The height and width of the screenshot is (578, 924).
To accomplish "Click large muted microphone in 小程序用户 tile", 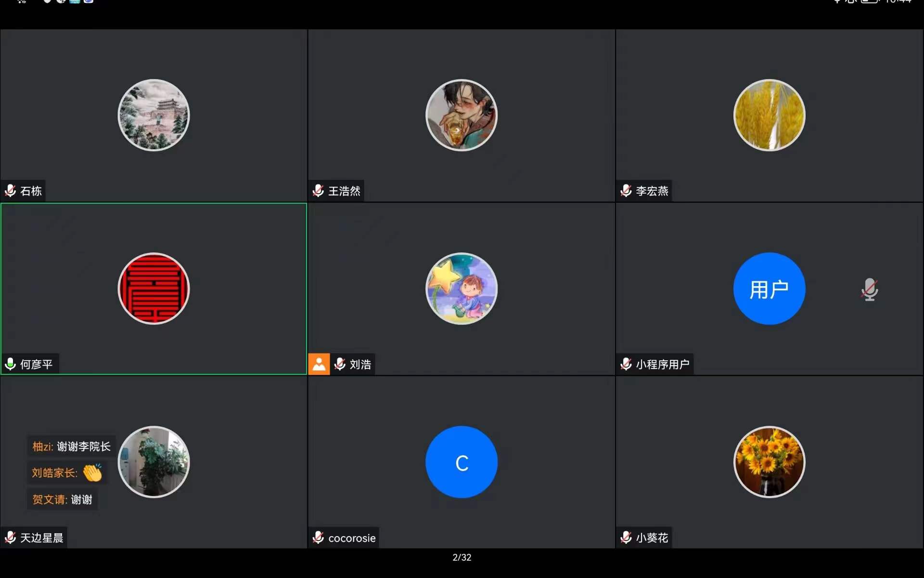I will click(x=870, y=289).
